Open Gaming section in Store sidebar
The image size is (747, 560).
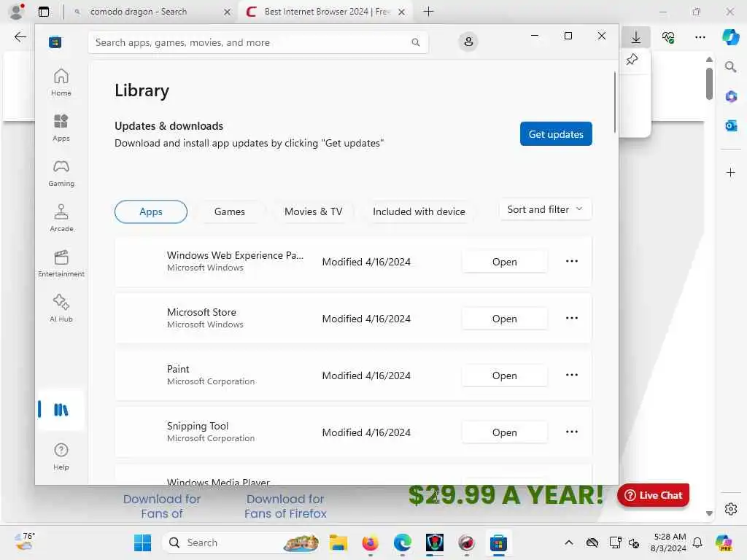61,173
